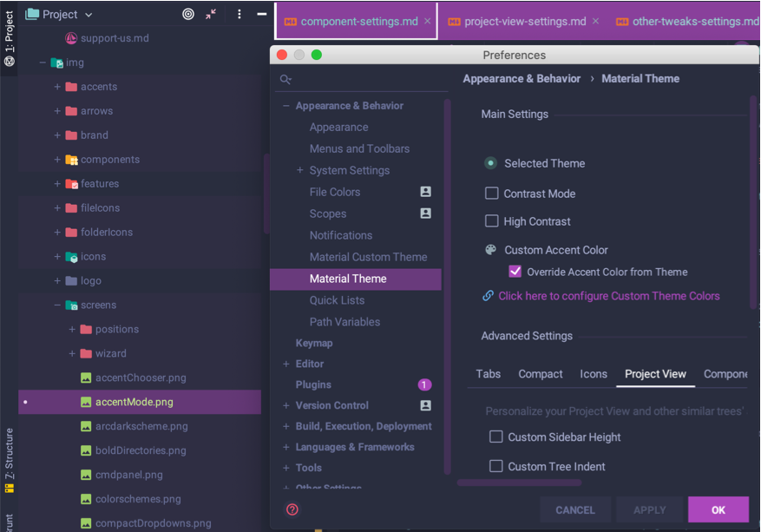
Task: Open the Z: Structure tool window stripe
Action: click(10, 461)
